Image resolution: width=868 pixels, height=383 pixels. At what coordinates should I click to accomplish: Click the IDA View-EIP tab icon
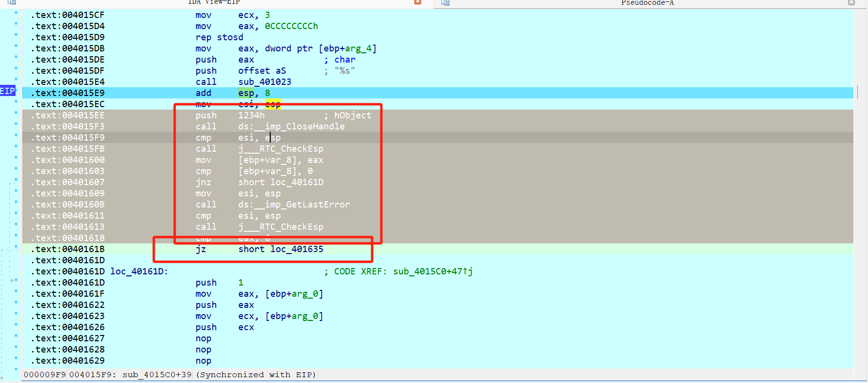click(12, 2)
